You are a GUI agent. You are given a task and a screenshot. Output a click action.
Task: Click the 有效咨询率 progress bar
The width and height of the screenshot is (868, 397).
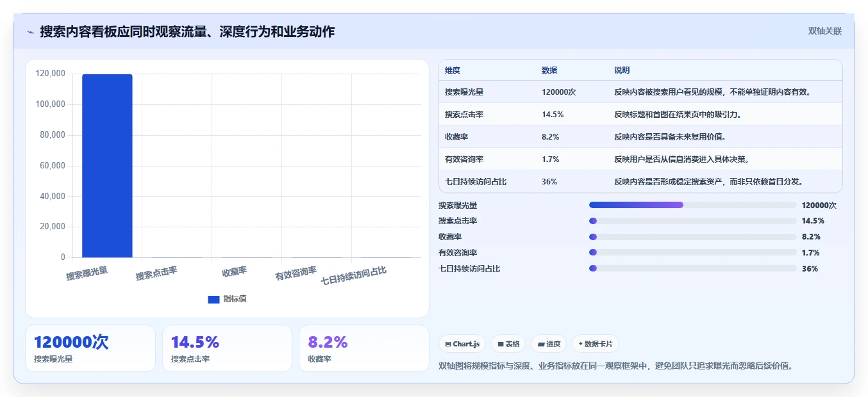[x=692, y=253]
